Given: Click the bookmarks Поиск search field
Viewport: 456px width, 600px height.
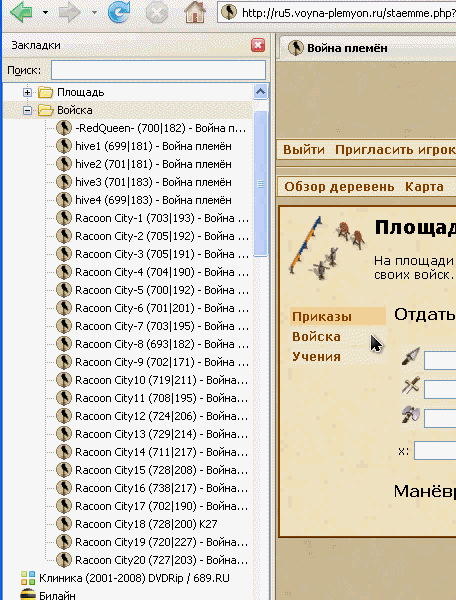Looking at the screenshot, I should 158,70.
